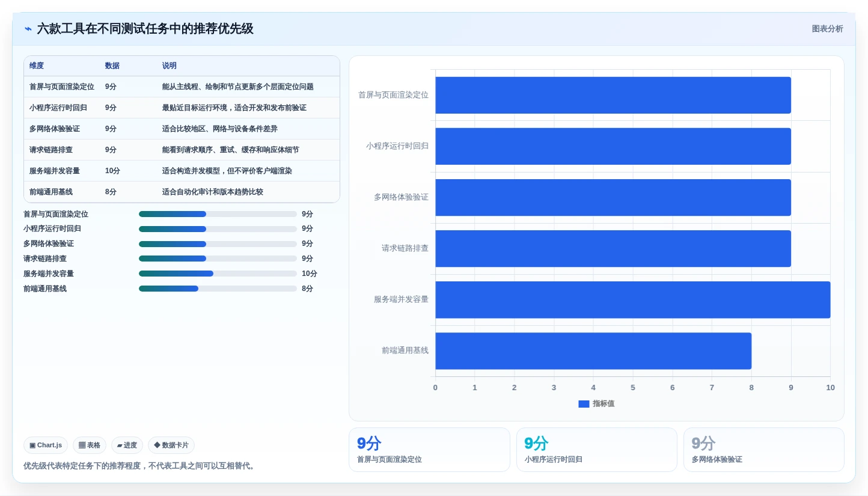
Task: Click the 请求链路排查 progress bar
Action: tap(218, 259)
